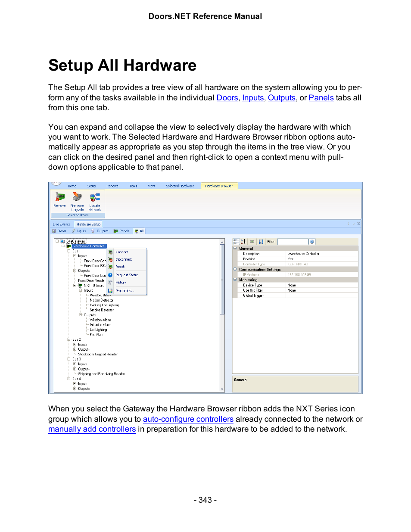Viewport: 411px width, 532px height.
Task: Click the Request Status info icon
Action: pos(110,275)
